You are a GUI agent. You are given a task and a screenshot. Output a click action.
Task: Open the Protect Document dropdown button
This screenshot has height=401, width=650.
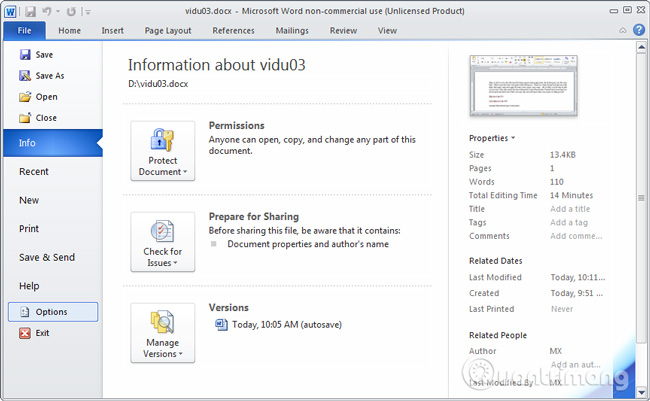[x=162, y=151]
